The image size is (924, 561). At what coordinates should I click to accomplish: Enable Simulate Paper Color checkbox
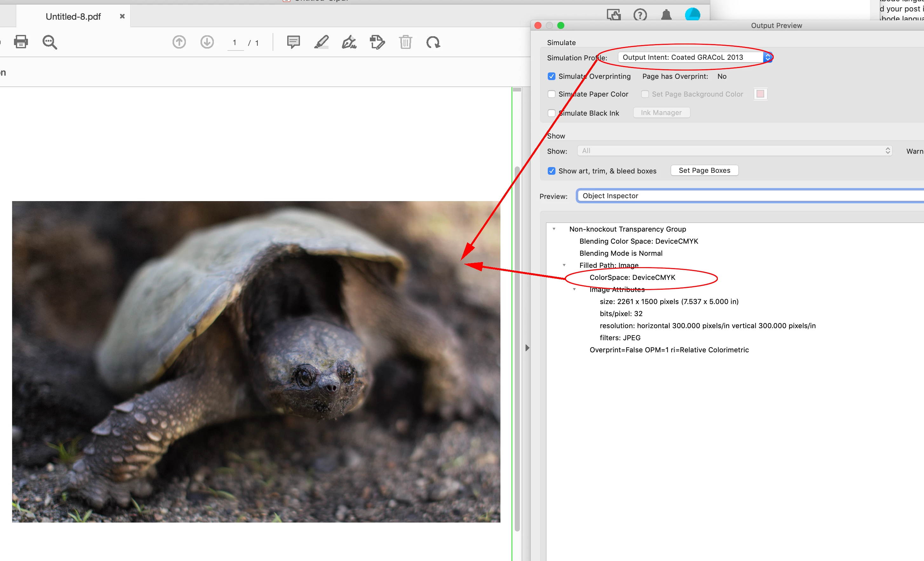coord(551,94)
